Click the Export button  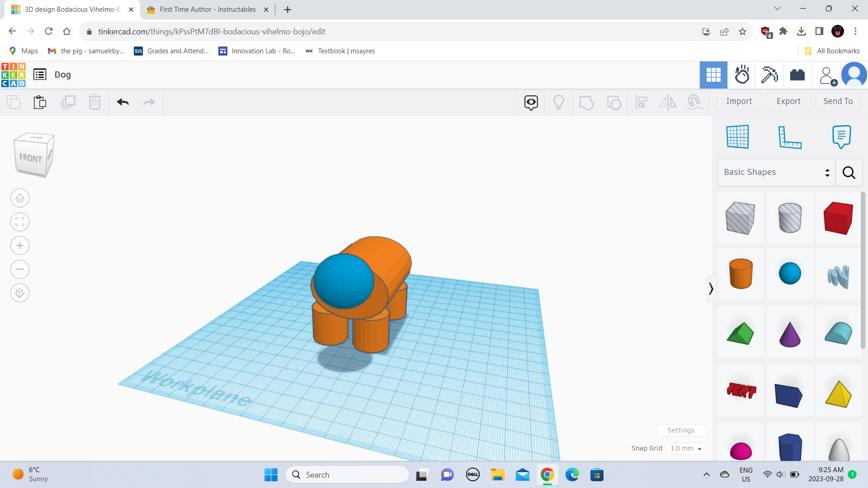point(788,101)
